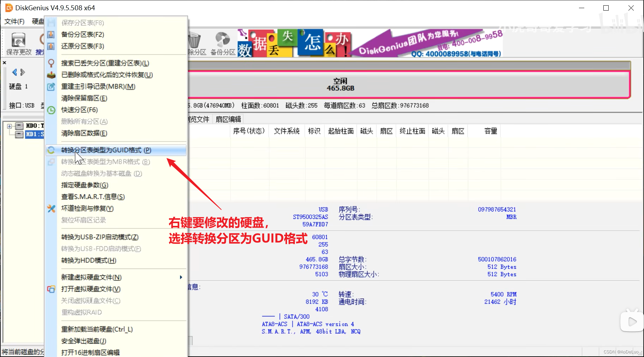
Task: Click the next disk right arrow
Action: [x=23, y=72]
